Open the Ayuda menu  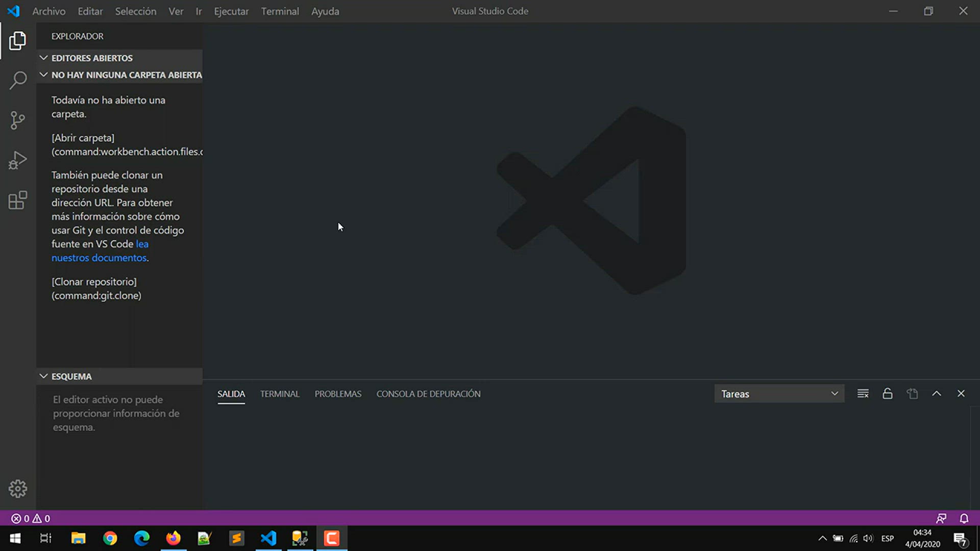[x=325, y=11]
